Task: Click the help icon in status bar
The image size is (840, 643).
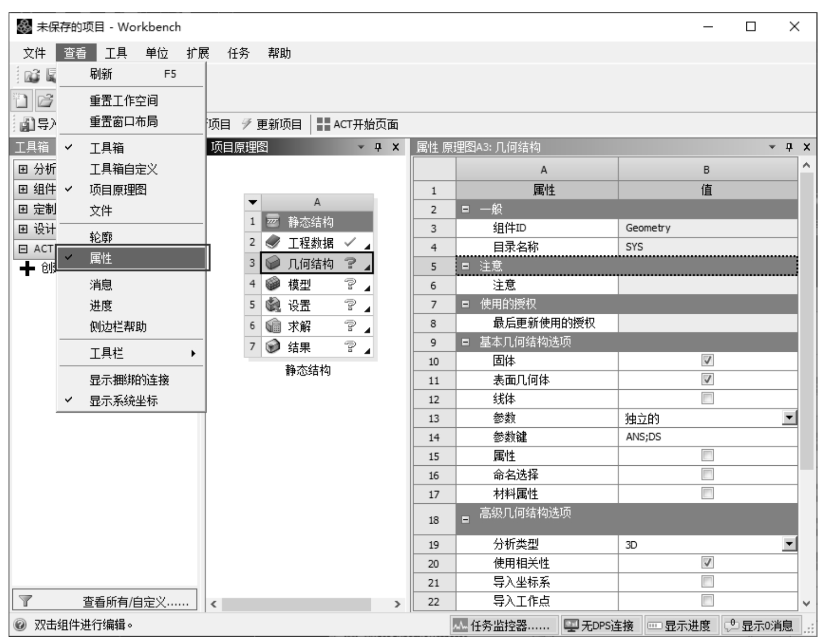Action: tap(20, 625)
